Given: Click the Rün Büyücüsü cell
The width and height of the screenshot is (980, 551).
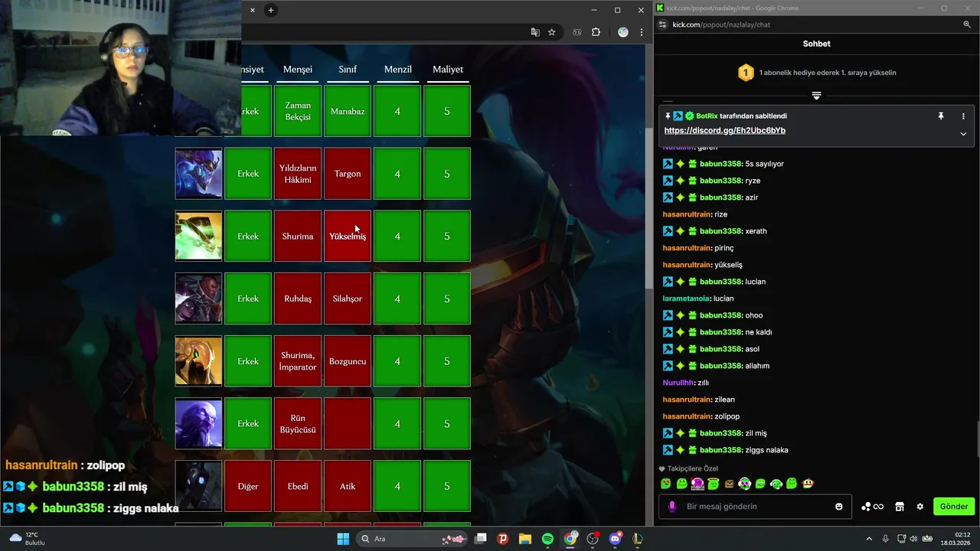Looking at the screenshot, I should (298, 424).
